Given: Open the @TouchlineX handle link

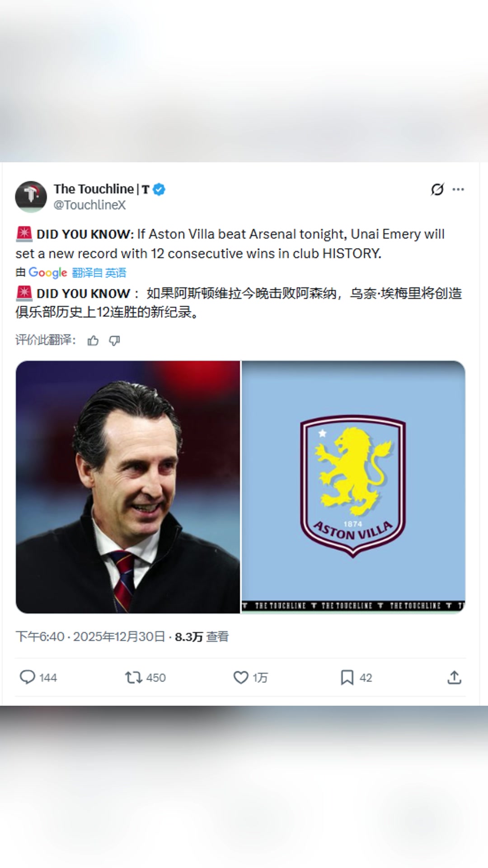Looking at the screenshot, I should pyautogui.click(x=89, y=205).
